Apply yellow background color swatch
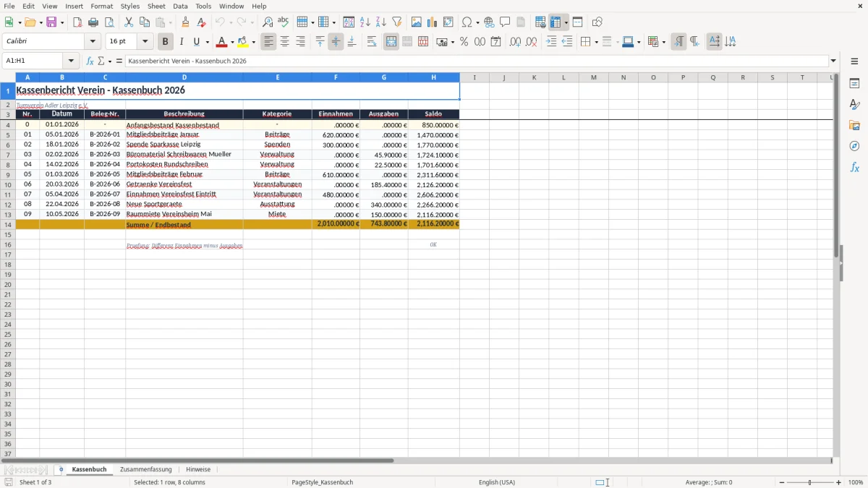 coord(243,42)
